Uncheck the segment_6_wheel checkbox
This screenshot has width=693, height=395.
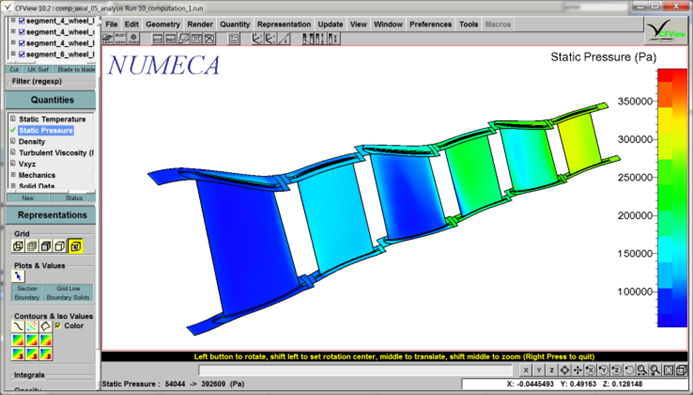22,54
